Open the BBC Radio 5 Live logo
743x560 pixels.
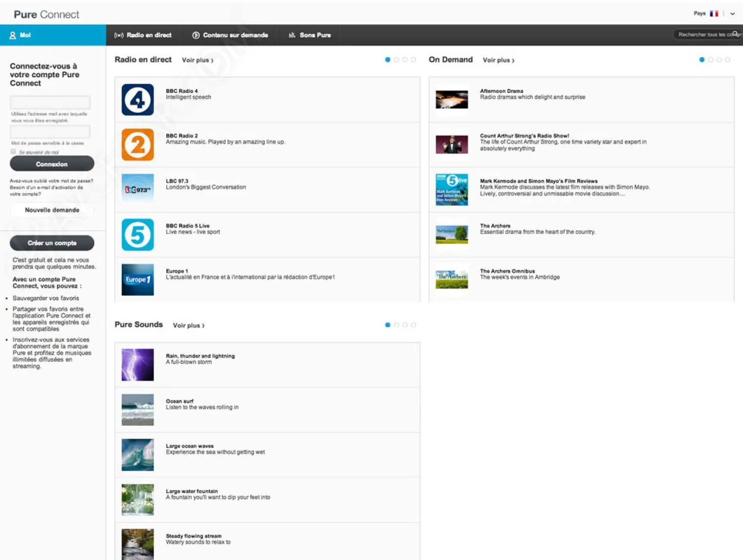(137, 235)
